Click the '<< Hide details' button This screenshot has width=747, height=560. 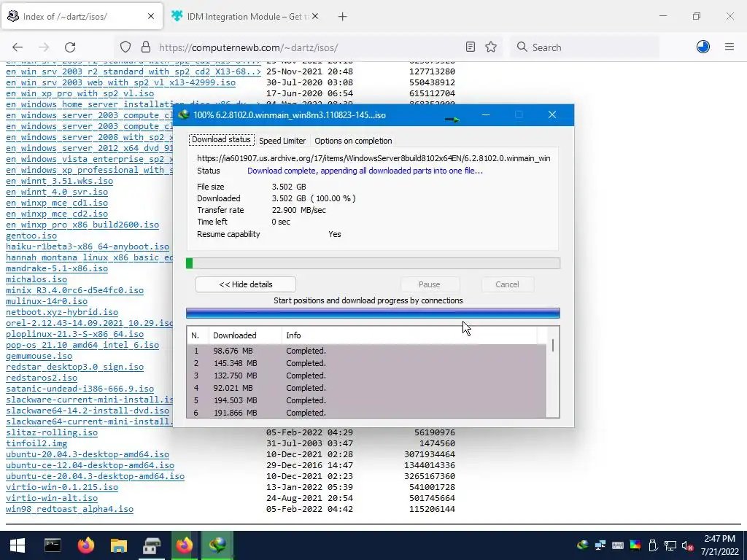pos(245,284)
